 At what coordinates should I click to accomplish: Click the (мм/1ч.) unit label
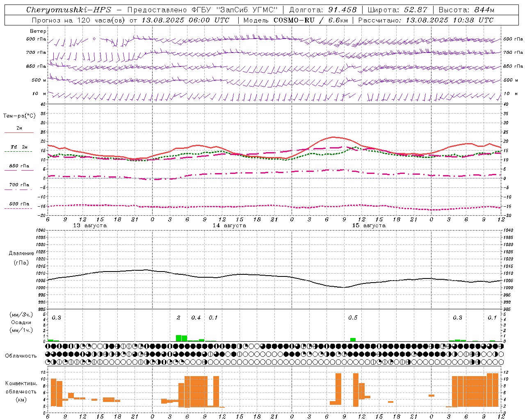[21, 330]
